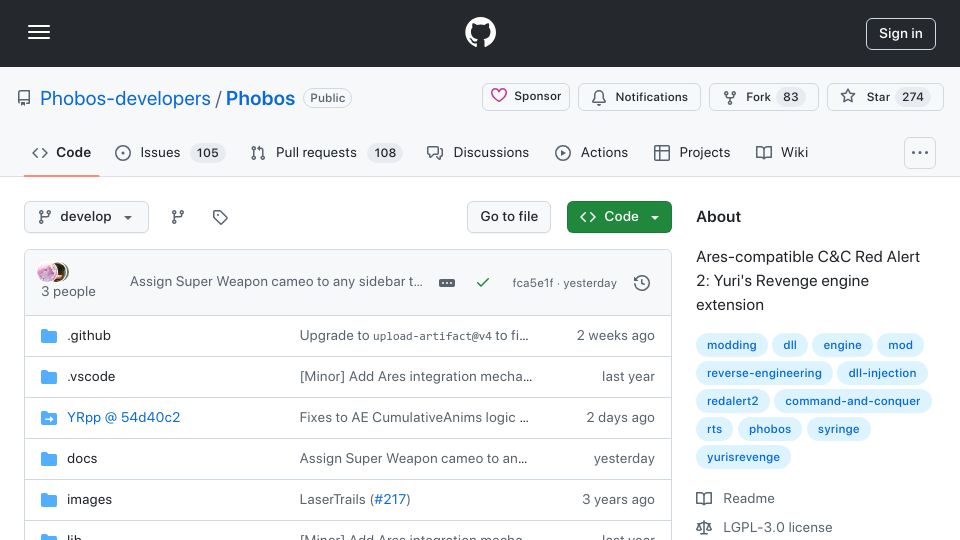Viewport: 960px width, 540px height.
Task: Click the .vscode folder icon
Action: coord(49,377)
